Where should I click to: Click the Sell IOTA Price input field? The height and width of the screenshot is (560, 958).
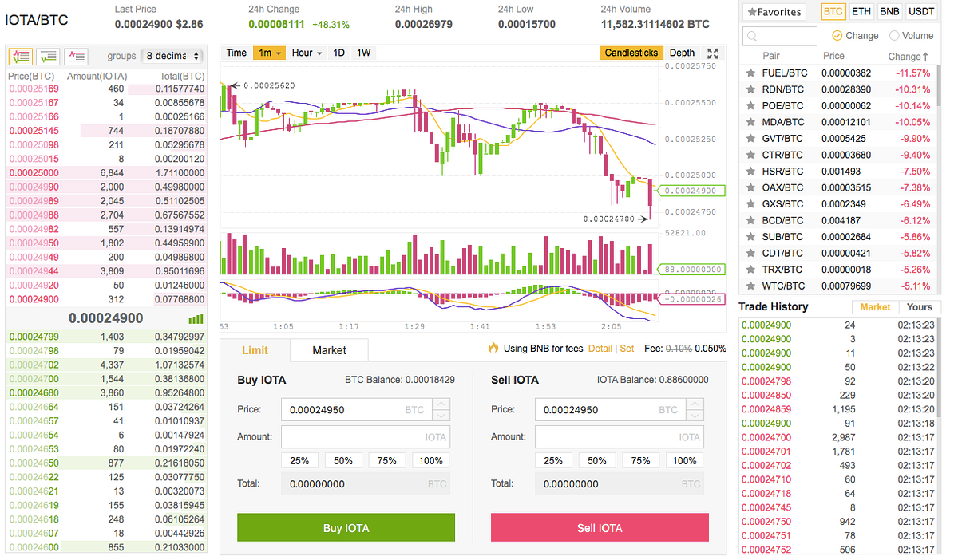coord(610,409)
